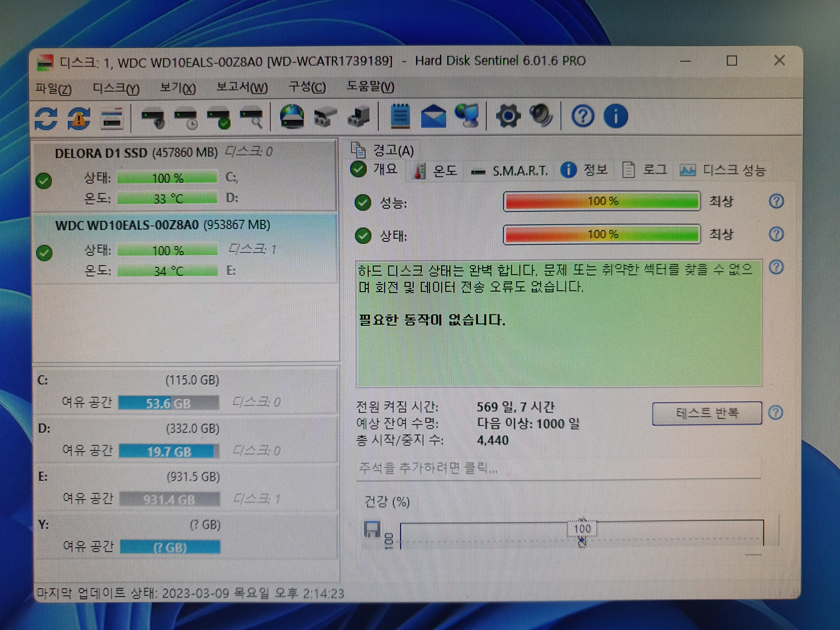Click help icon beside 테스트 반복 button
Image resolution: width=840 pixels, height=630 pixels.
(x=775, y=412)
